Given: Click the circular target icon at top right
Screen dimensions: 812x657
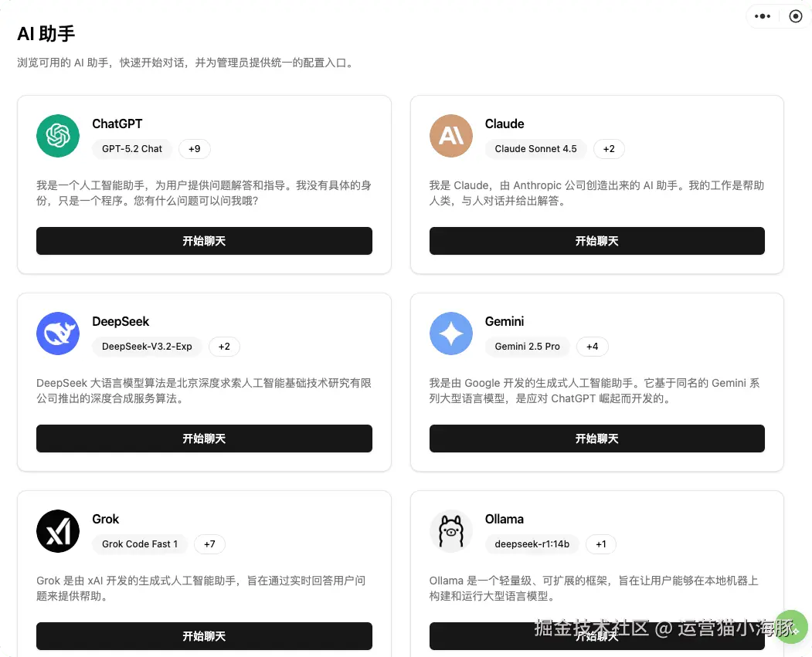Looking at the screenshot, I should tap(796, 16).
